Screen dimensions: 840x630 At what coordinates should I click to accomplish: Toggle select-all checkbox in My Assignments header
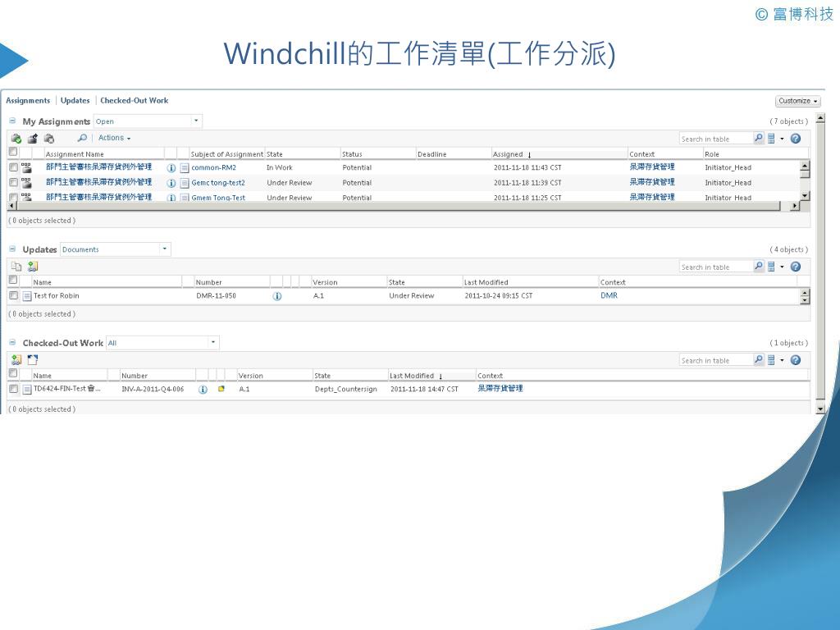click(13, 152)
